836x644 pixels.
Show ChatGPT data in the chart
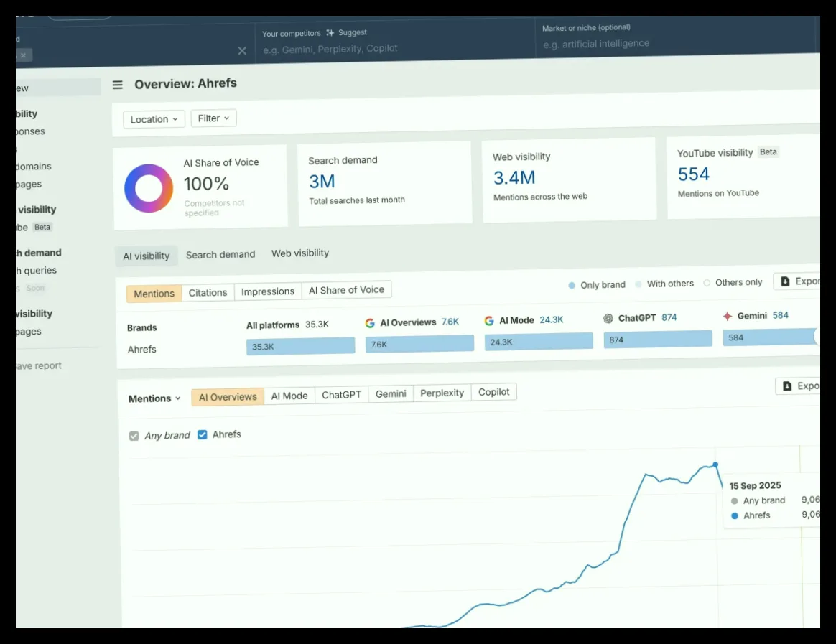pyautogui.click(x=342, y=395)
